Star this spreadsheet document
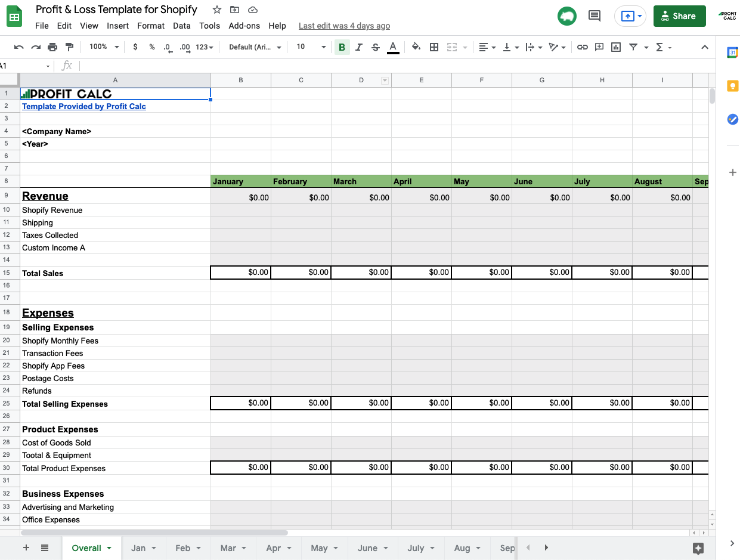Image resolution: width=740 pixels, height=560 pixels. pos(217,10)
